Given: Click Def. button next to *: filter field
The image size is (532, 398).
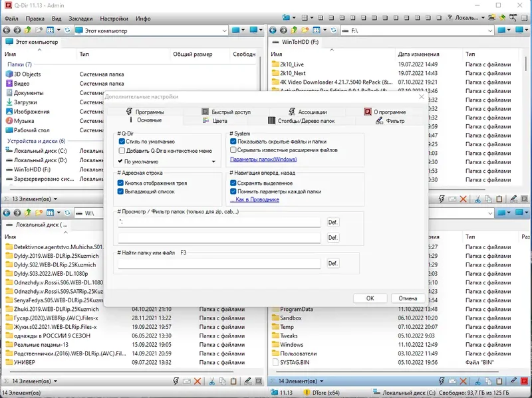Looking at the screenshot, I should click(332, 222).
